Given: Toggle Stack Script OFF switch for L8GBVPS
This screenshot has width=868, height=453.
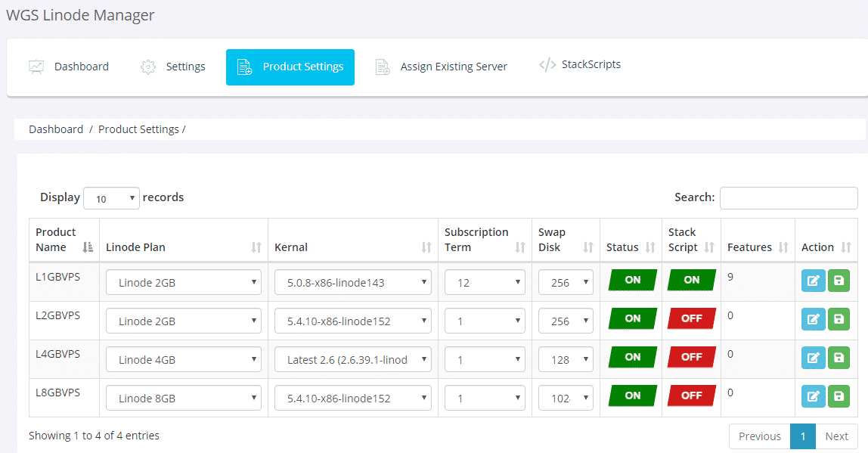Looking at the screenshot, I should 691,396.
